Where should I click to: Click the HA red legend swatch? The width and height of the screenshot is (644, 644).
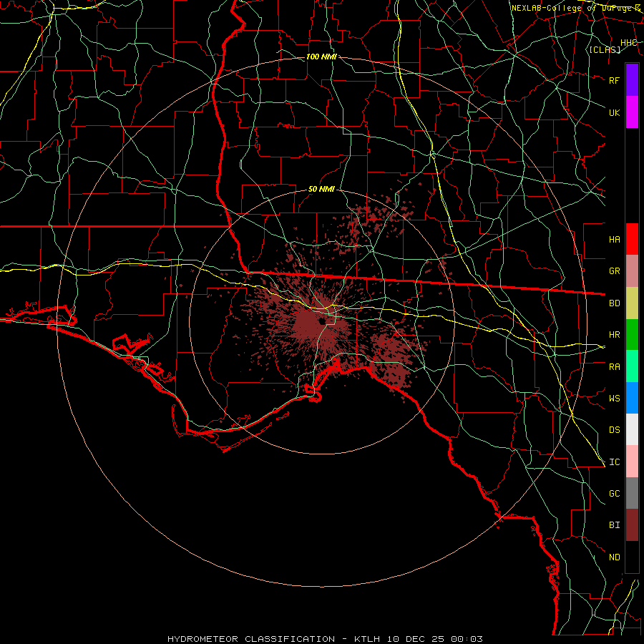tap(632, 239)
